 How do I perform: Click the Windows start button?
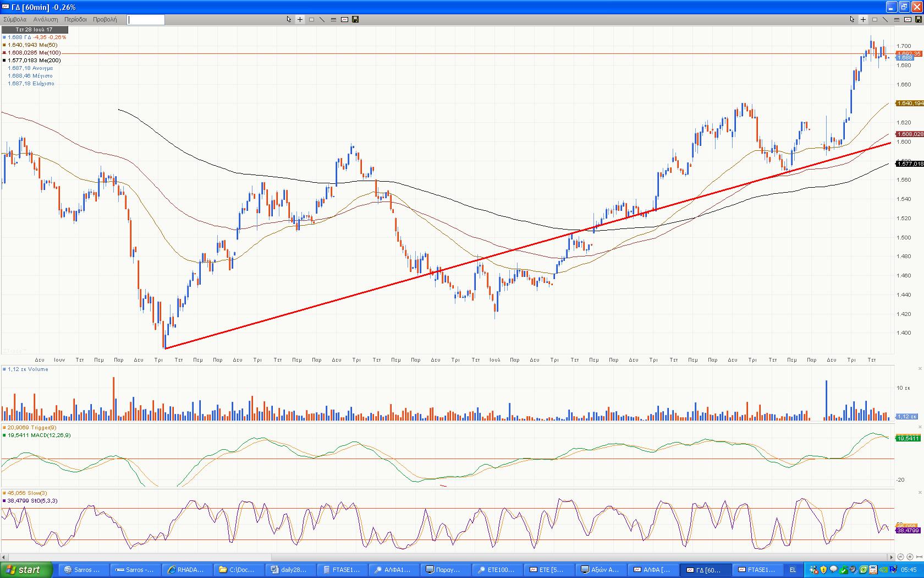[26, 570]
